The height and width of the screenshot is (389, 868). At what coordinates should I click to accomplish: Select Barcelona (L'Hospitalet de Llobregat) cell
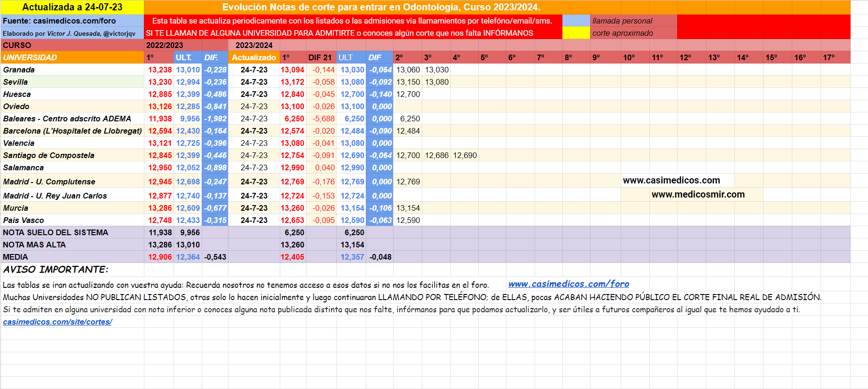click(72, 131)
